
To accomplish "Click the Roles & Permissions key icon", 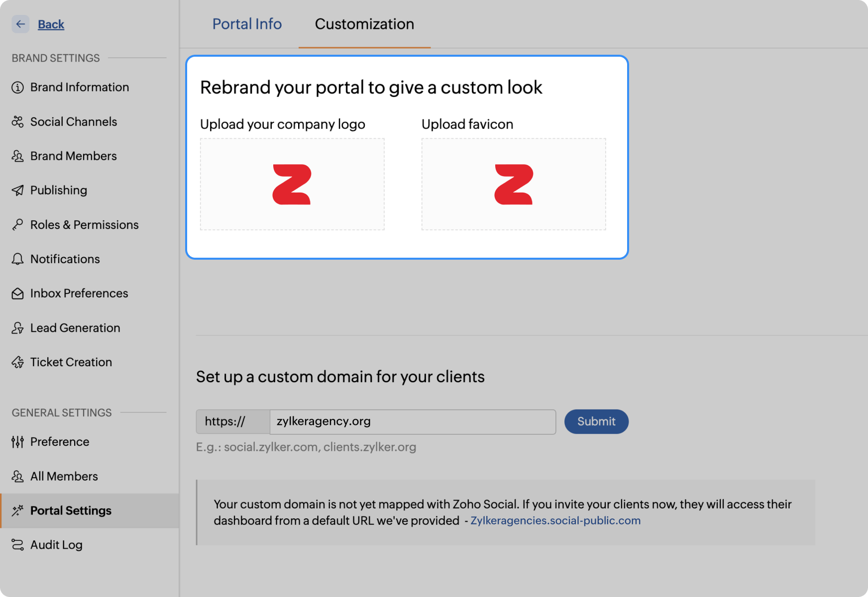I will (x=18, y=225).
